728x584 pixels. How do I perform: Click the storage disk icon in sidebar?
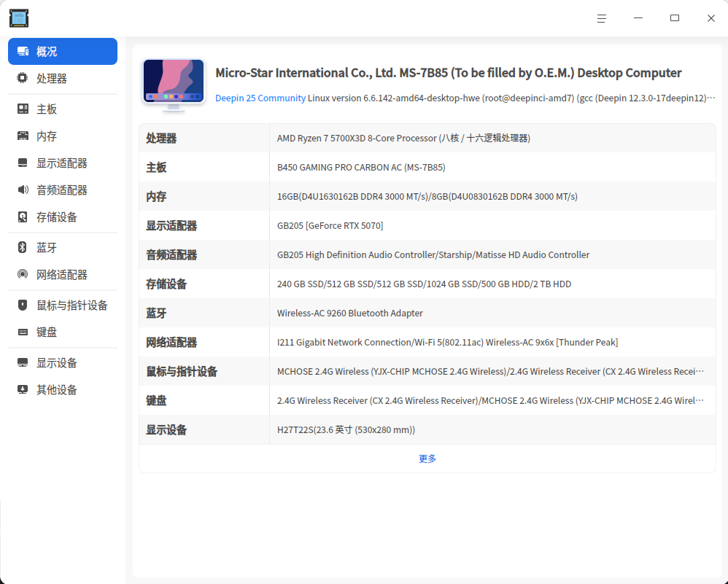(x=23, y=217)
